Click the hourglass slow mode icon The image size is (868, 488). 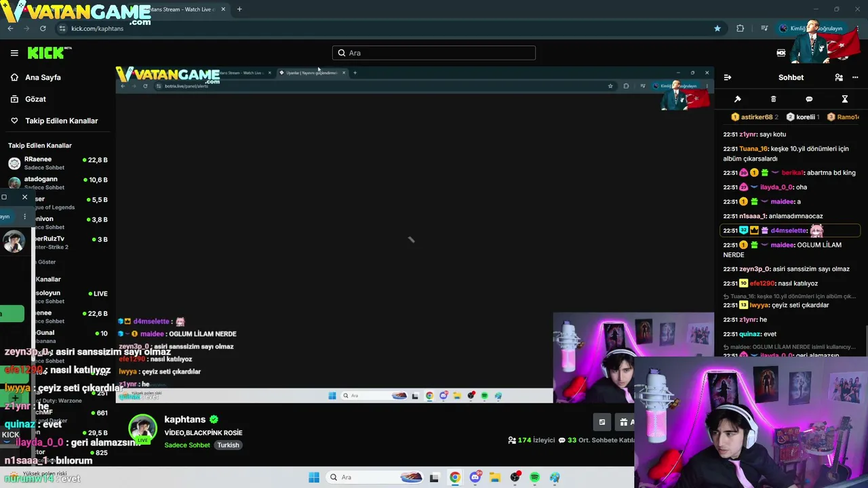(845, 99)
